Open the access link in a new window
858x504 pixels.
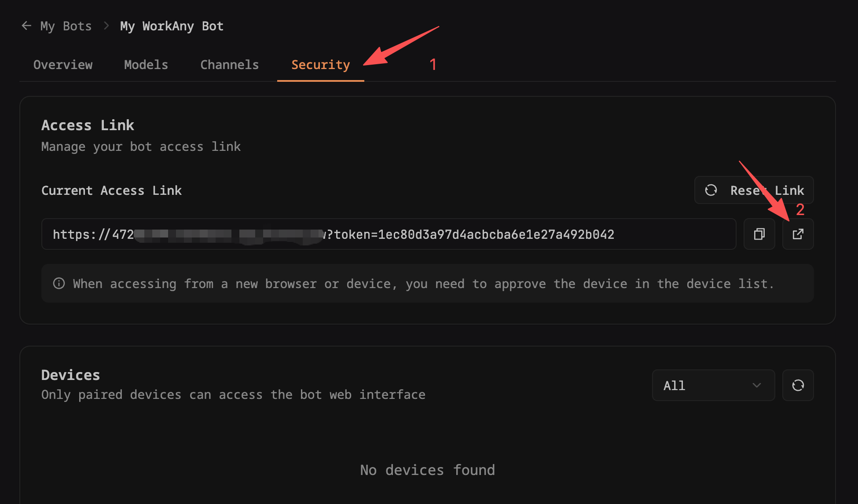798,234
